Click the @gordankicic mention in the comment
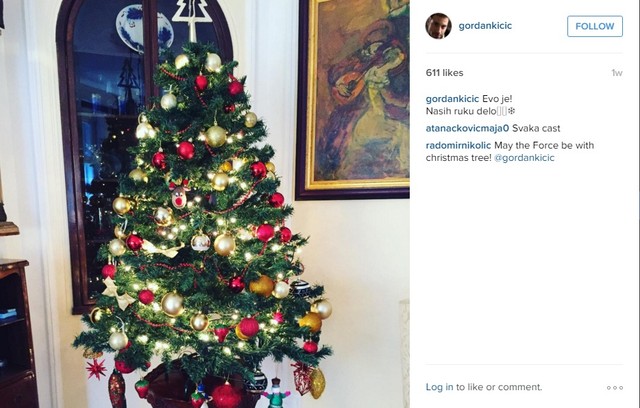Screen dimensions: 640x408 (524, 157)
